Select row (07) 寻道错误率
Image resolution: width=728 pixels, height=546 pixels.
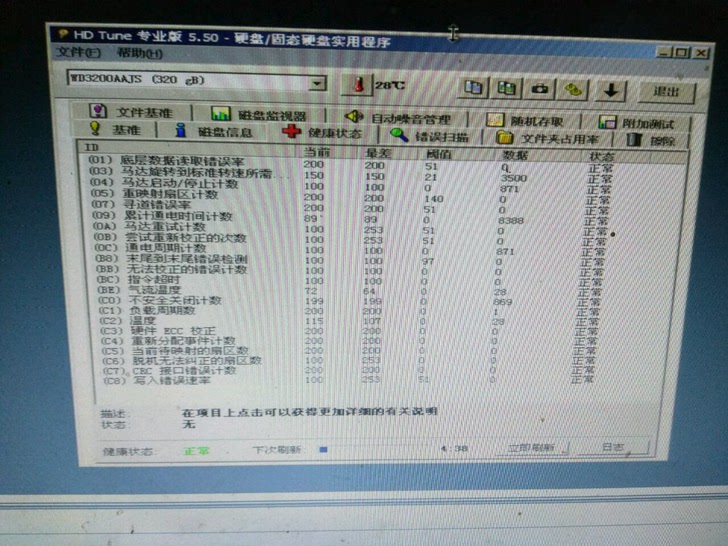click(383, 207)
